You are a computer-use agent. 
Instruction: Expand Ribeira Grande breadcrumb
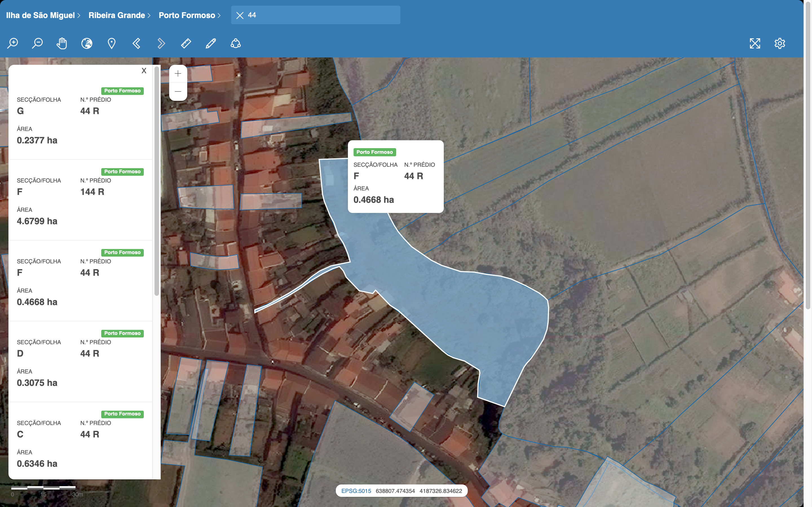point(119,15)
